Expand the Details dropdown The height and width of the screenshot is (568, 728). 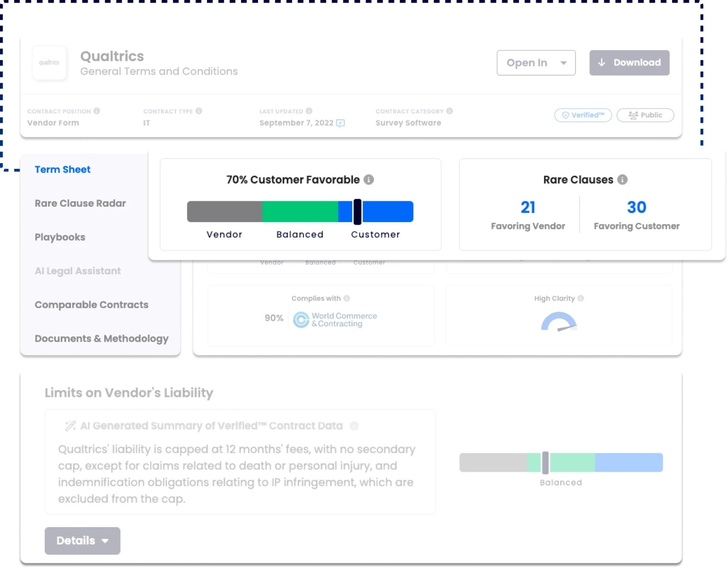pyautogui.click(x=82, y=541)
